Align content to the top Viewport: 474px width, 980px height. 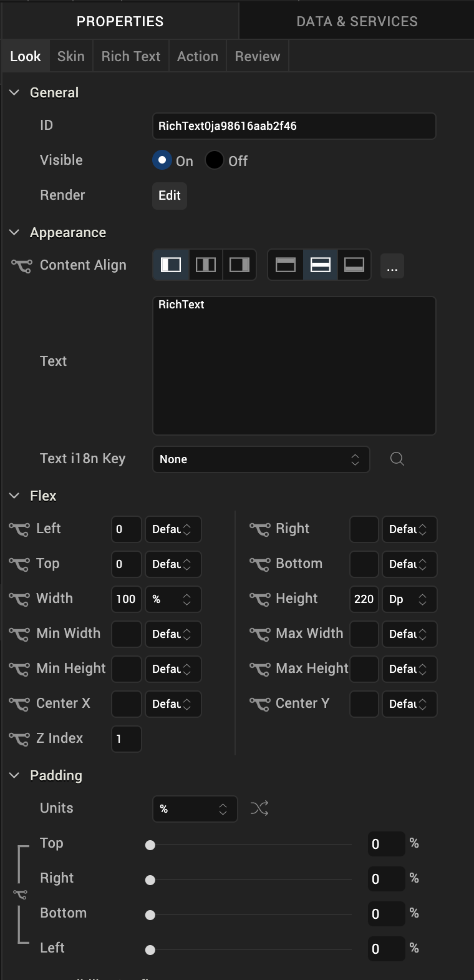(x=286, y=265)
